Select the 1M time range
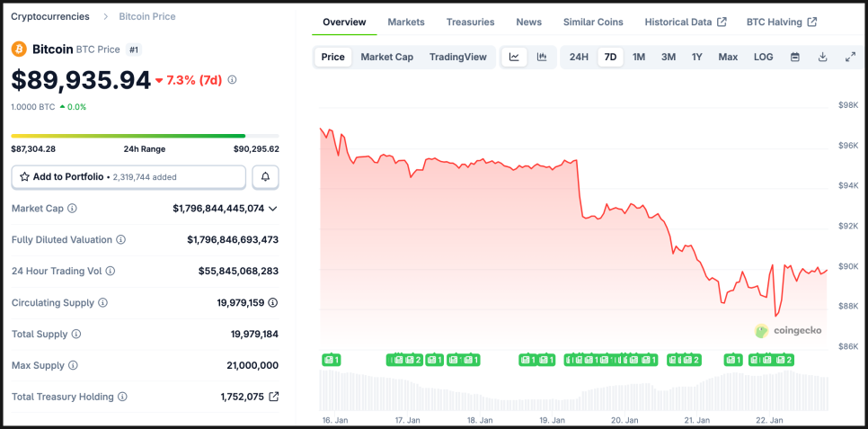This screenshot has height=429, width=868. click(x=639, y=58)
